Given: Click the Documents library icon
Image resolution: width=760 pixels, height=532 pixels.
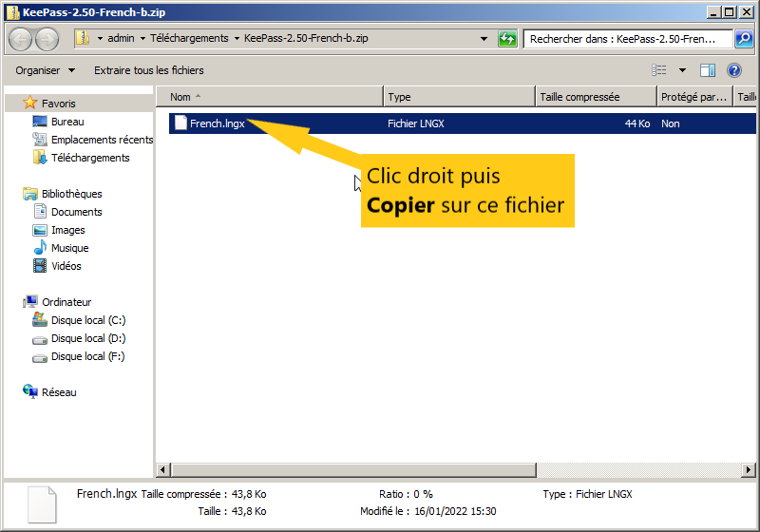Looking at the screenshot, I should [40, 211].
